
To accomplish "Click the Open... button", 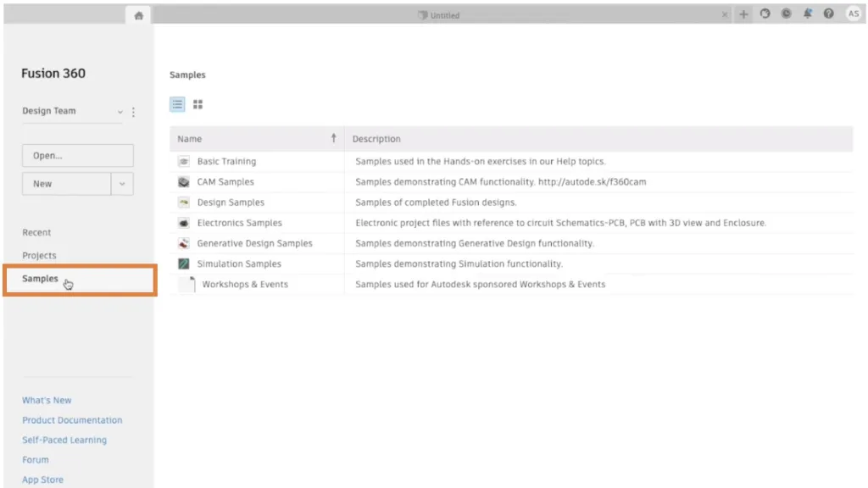I will pyautogui.click(x=77, y=156).
